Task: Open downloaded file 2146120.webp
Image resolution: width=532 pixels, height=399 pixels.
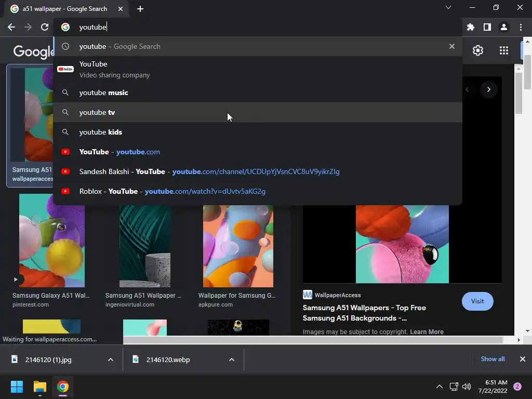Action: pos(168,360)
